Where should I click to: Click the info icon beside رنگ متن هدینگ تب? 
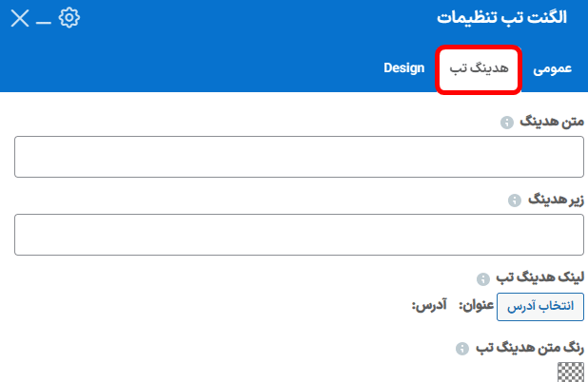(462, 349)
